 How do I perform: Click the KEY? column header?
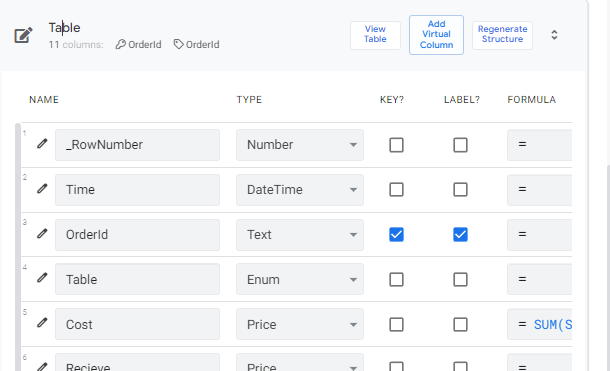(392, 100)
